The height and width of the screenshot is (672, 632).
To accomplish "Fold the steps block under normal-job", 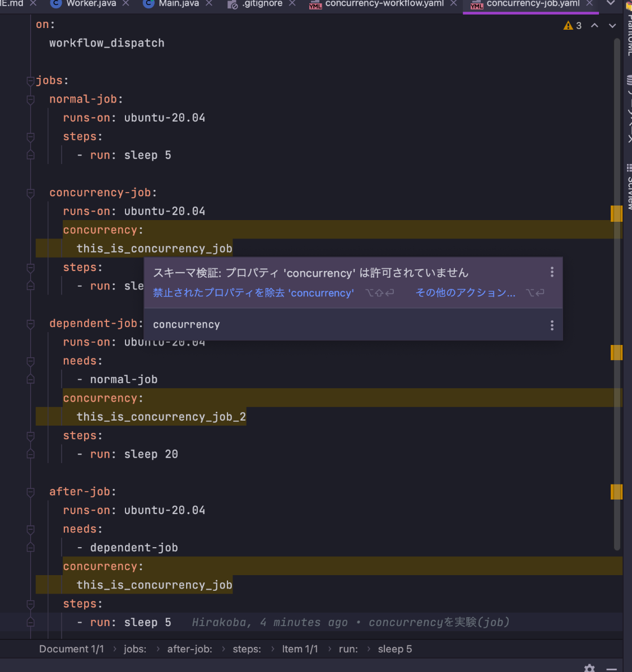I will pyautogui.click(x=30, y=137).
